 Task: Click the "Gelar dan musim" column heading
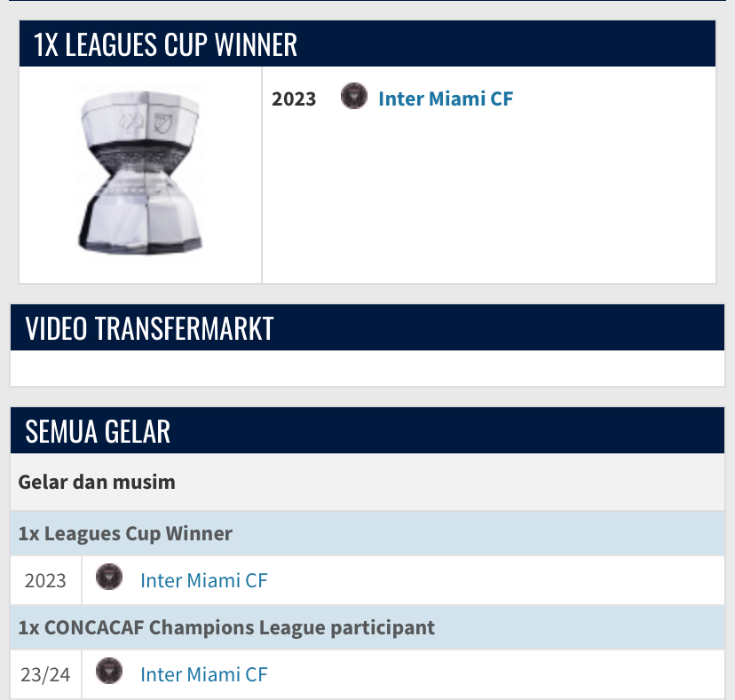97,483
